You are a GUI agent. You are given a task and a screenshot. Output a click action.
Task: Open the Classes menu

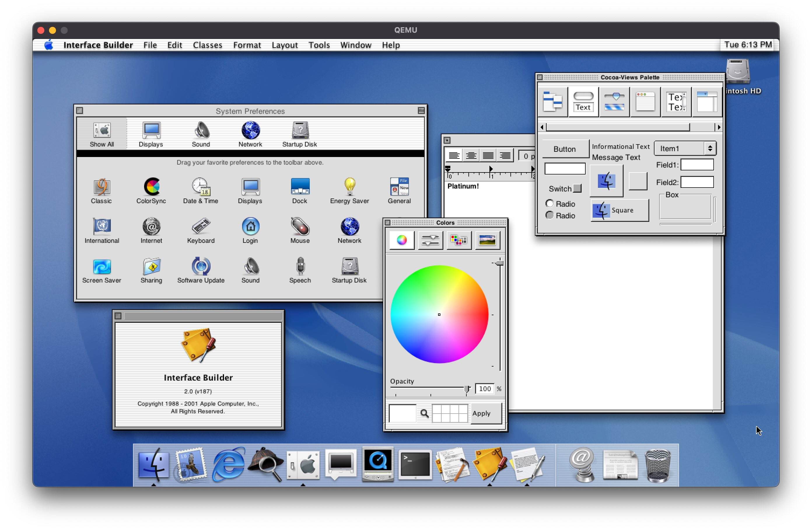[207, 45]
